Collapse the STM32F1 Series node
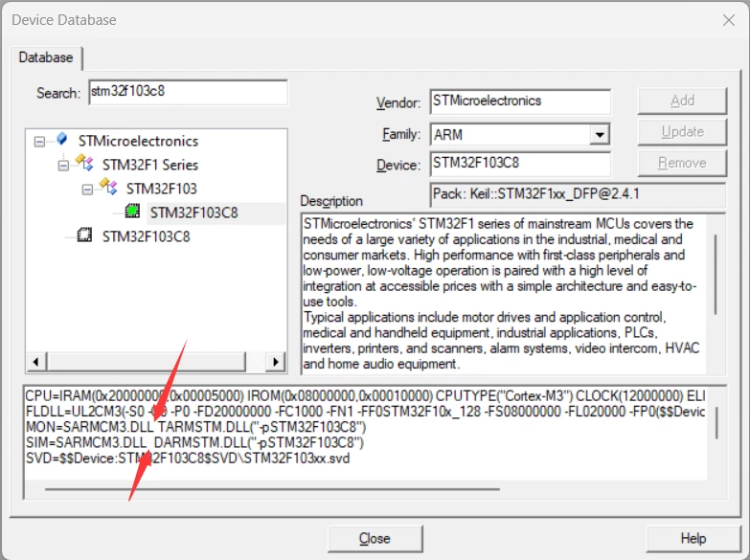Screen dimensions: 750x560 click(63, 166)
